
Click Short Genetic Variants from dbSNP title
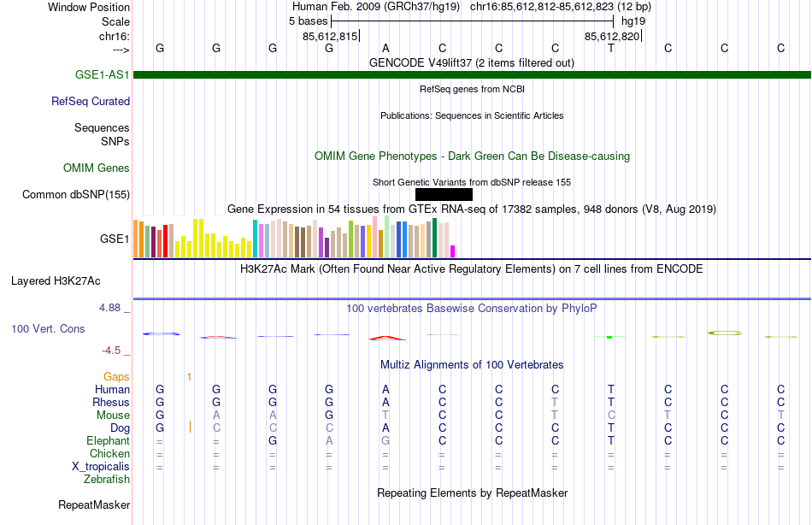point(472,182)
